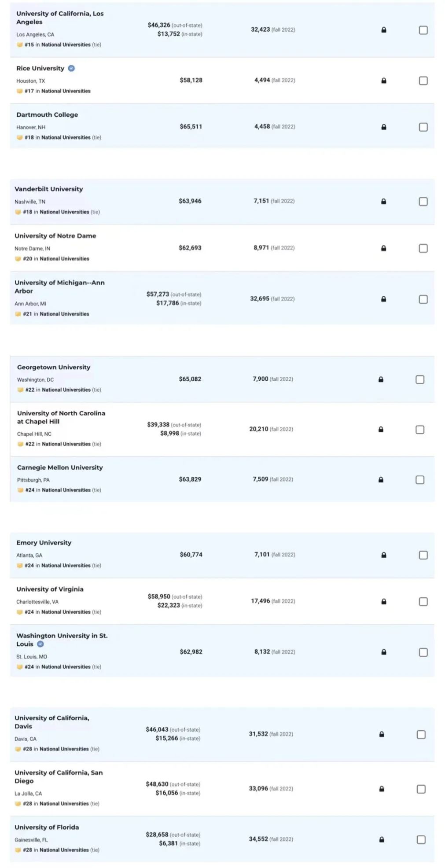Mark the checkbox for University of California, Davis
Viewport: 445px width, 868px height.
tap(421, 735)
